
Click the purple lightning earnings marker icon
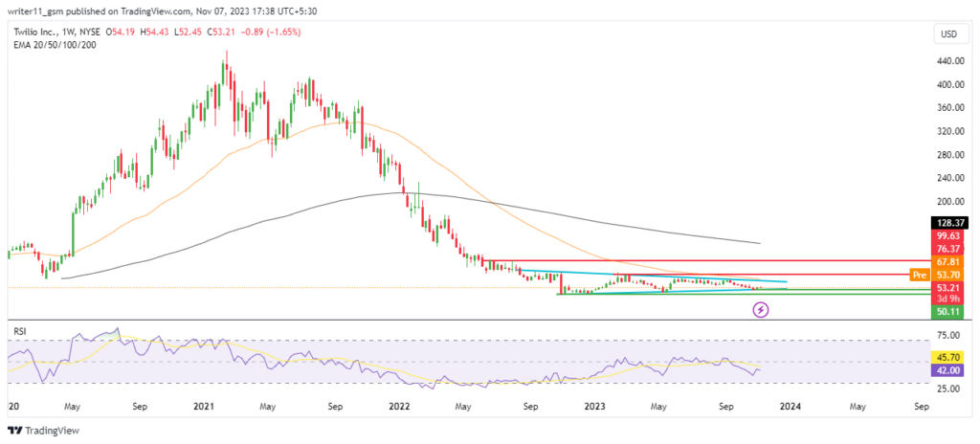[761, 309]
